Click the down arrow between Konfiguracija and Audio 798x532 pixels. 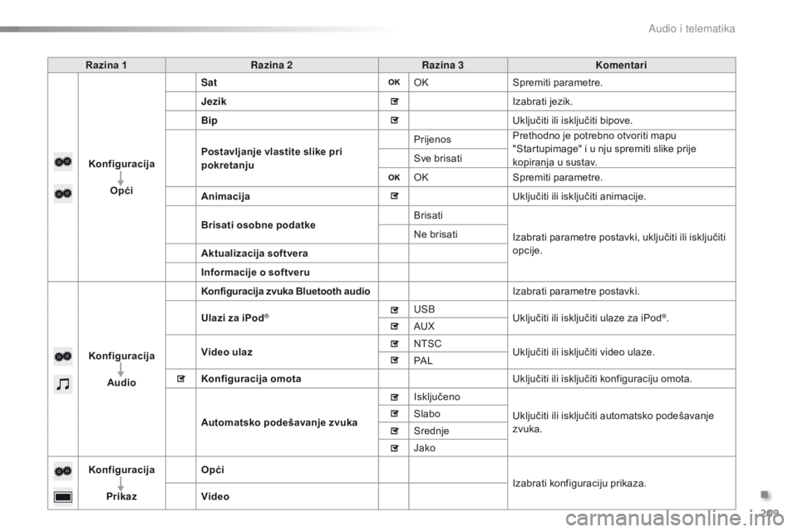coord(121,368)
